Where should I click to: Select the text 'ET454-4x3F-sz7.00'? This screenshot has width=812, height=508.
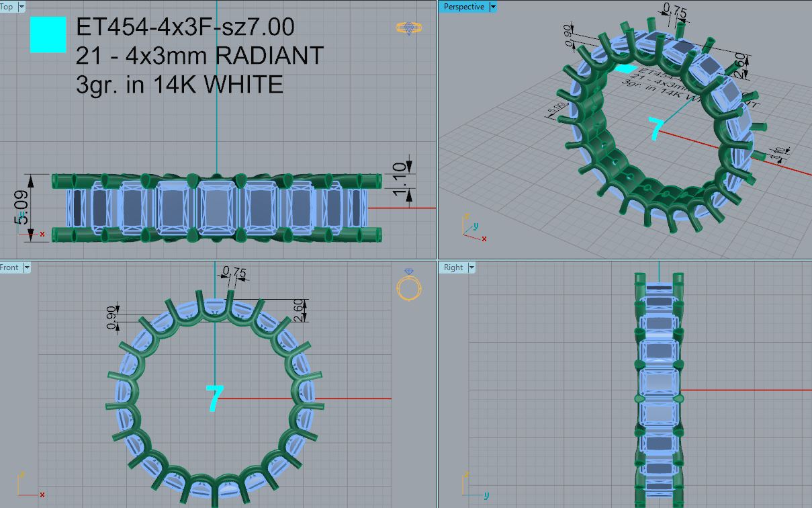point(185,28)
